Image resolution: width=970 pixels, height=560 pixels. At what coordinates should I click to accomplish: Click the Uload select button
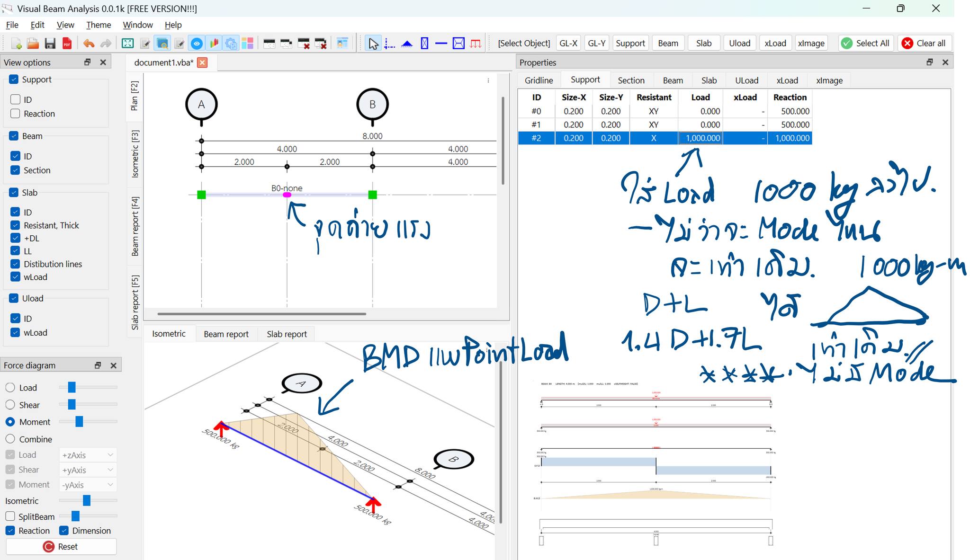pos(739,44)
